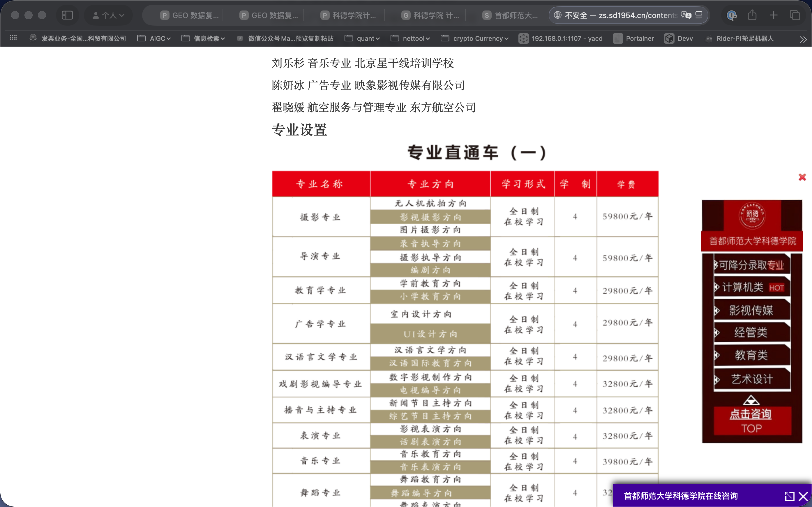Click the translate icon in address bar

coord(686,15)
